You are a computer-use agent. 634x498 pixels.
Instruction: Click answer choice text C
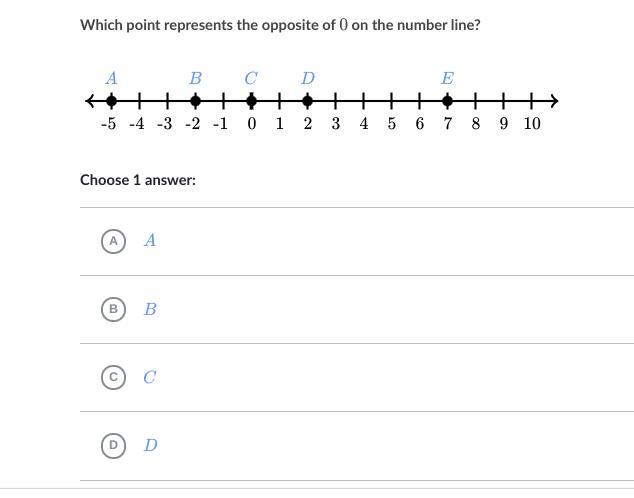(150, 377)
